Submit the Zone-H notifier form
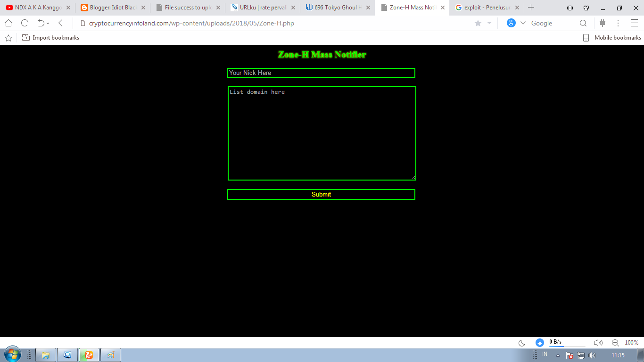The height and width of the screenshot is (362, 644). click(x=321, y=194)
